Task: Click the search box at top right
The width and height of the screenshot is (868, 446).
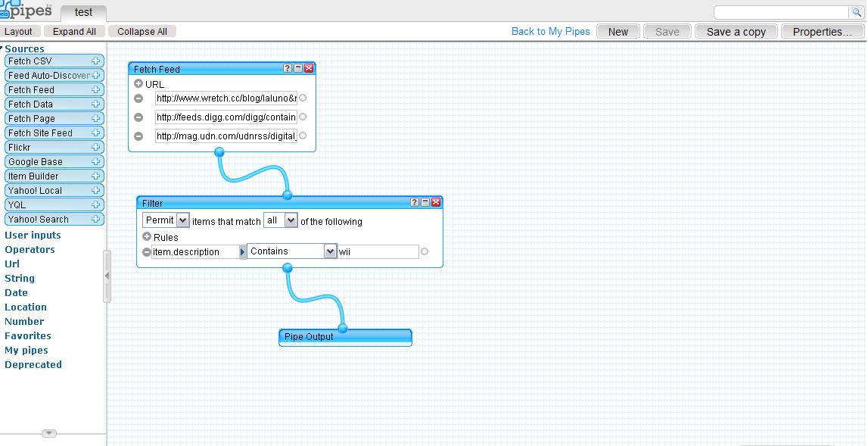Action: 782,12
